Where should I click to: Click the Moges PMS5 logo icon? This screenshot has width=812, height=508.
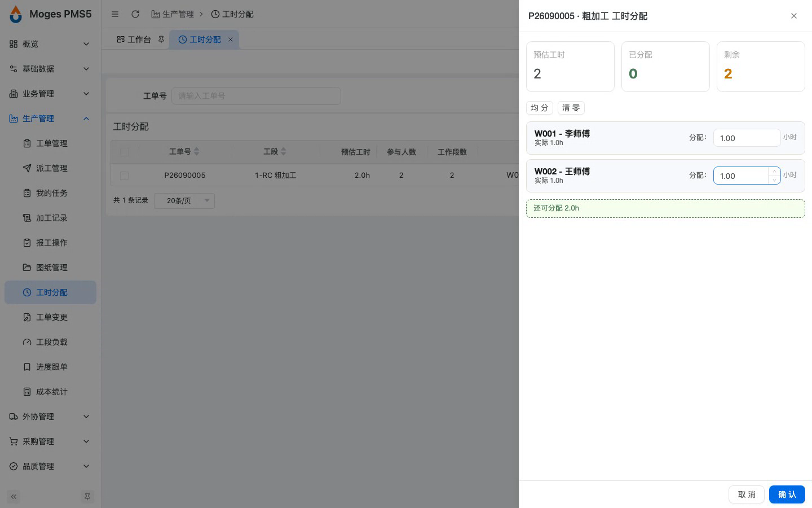[16, 14]
